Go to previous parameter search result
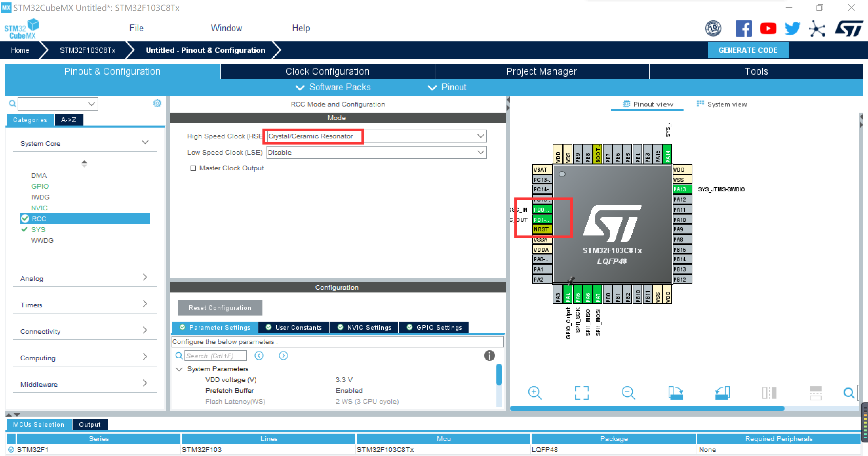The image size is (868, 456). coord(259,356)
